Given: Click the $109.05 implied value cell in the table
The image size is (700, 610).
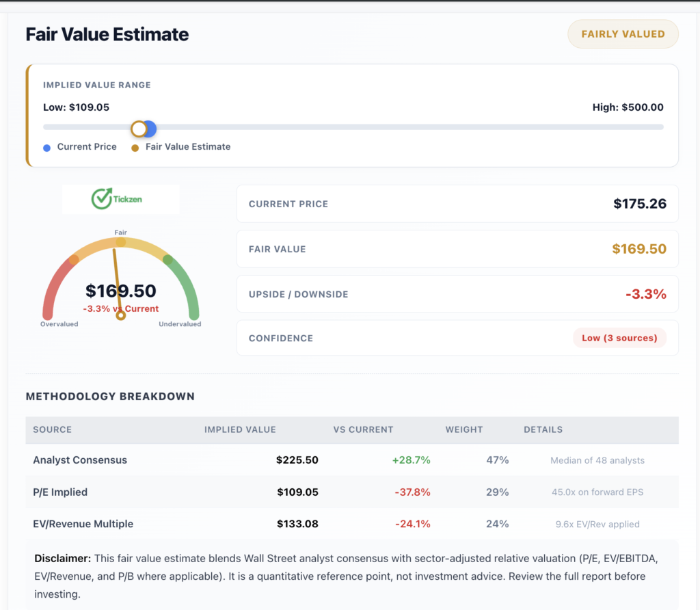Looking at the screenshot, I should (297, 492).
